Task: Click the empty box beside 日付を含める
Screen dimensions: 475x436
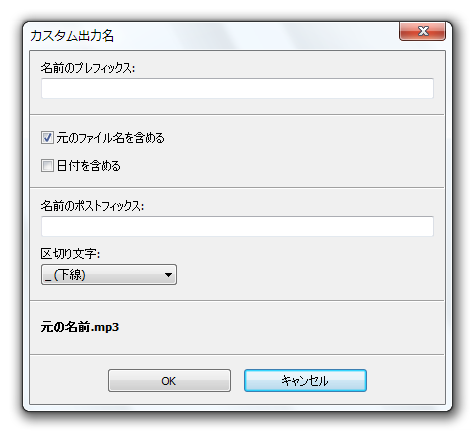Action: (x=47, y=165)
